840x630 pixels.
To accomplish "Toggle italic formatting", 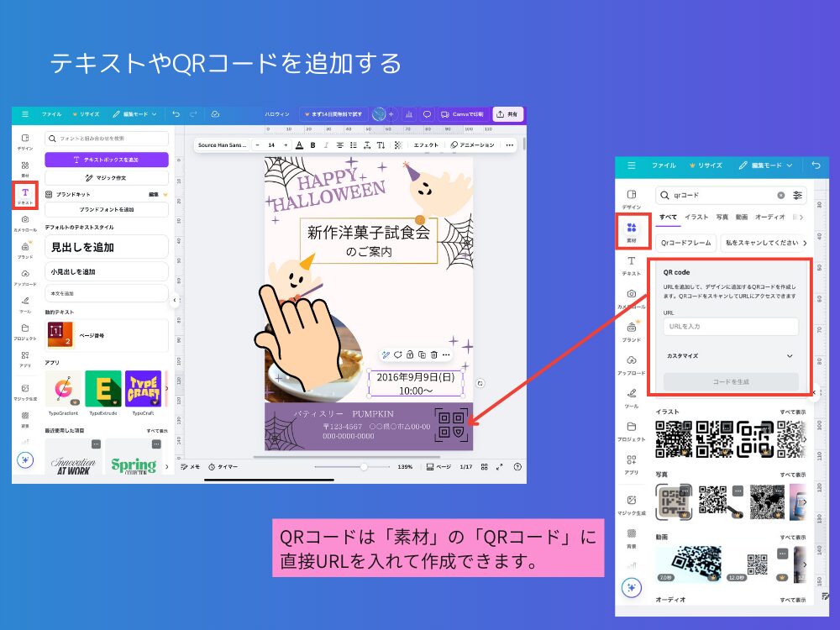I will 326,144.
